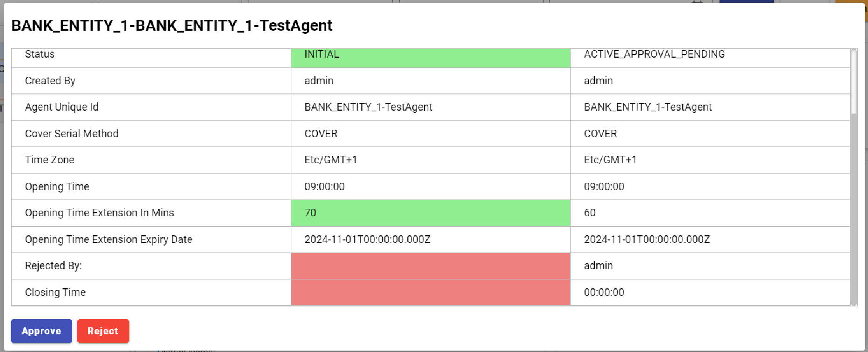
Task: Click the Status row label
Action: click(x=40, y=54)
